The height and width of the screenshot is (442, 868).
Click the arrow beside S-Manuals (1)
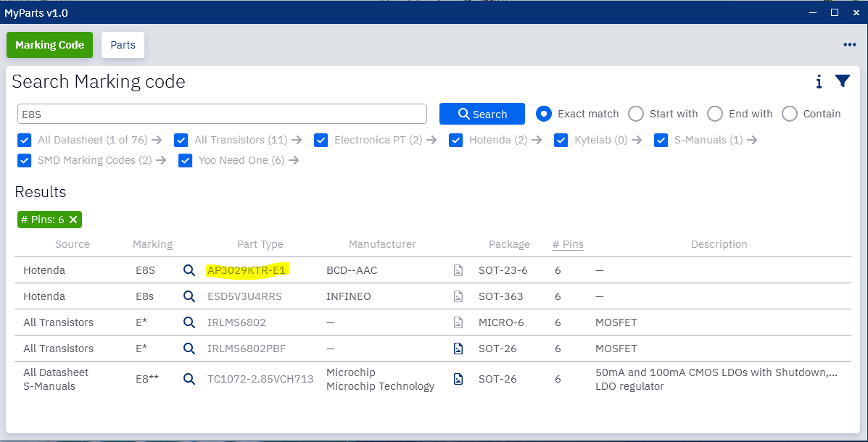point(752,140)
